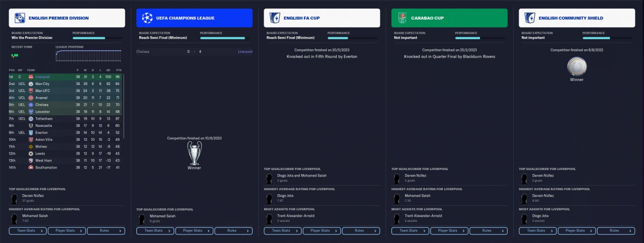Click the Everton club badge
Screen dimensions: 644x243
click(x=31, y=133)
